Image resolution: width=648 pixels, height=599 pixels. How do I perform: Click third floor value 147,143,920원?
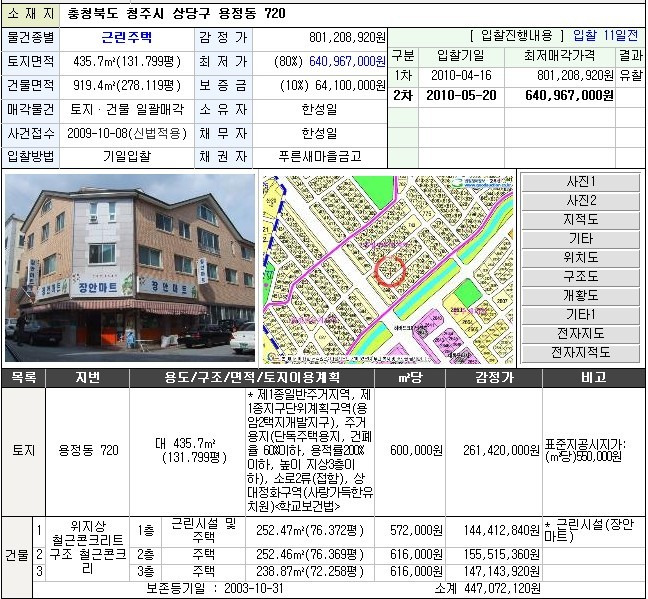[501, 572]
